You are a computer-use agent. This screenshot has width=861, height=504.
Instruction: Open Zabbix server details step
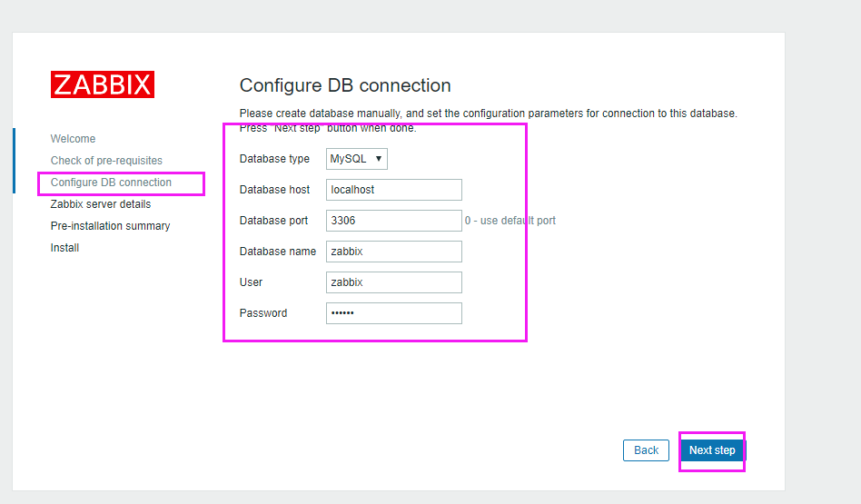point(101,204)
